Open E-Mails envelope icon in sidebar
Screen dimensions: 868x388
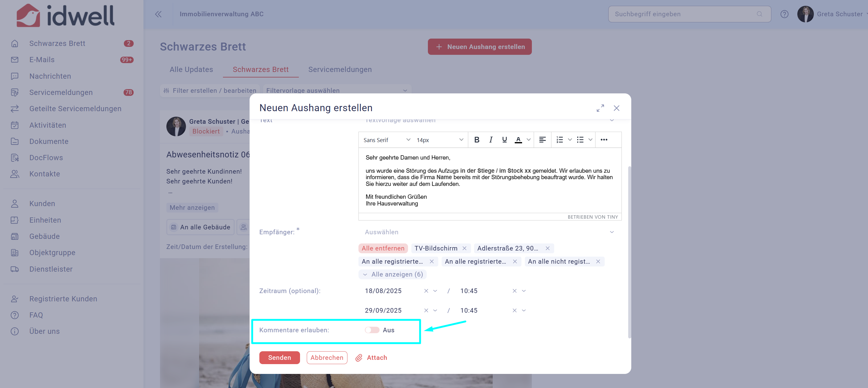click(x=14, y=60)
